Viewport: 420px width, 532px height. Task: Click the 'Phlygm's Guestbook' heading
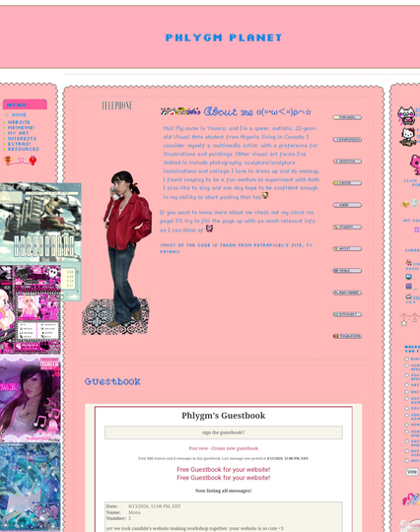[x=224, y=416]
